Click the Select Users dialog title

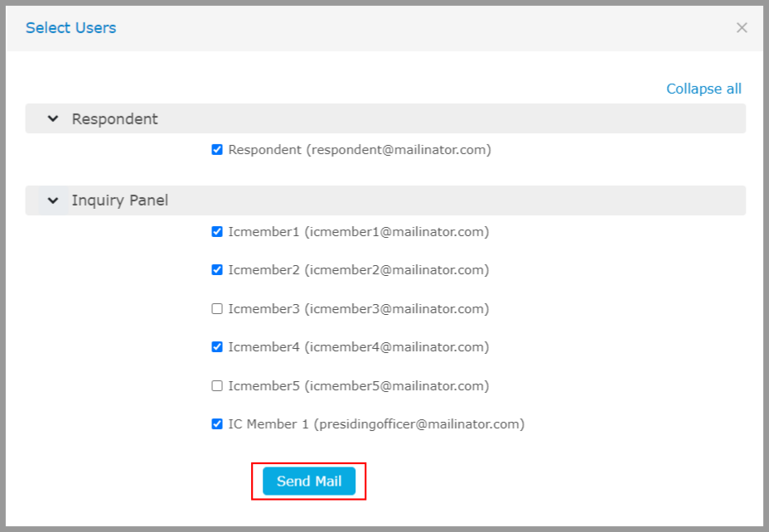point(70,28)
